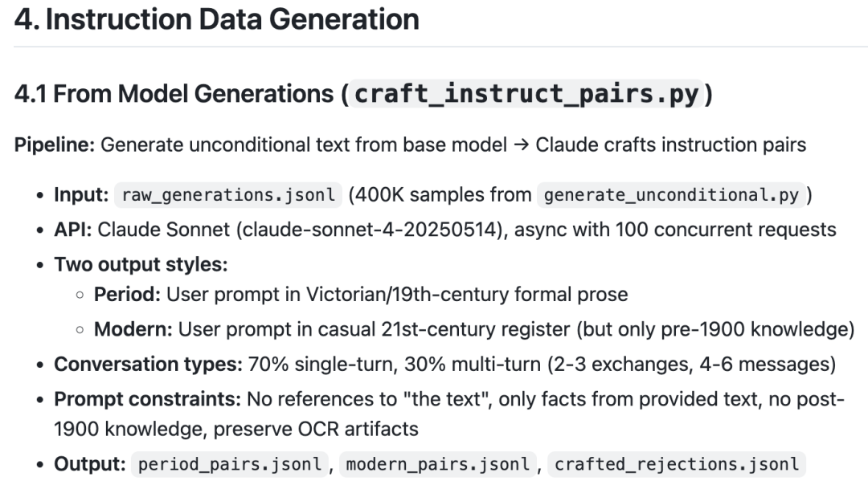Screen dimensions: 868x485
Task: Click the raw_generations.jsonl code snippet
Action: tap(228, 195)
